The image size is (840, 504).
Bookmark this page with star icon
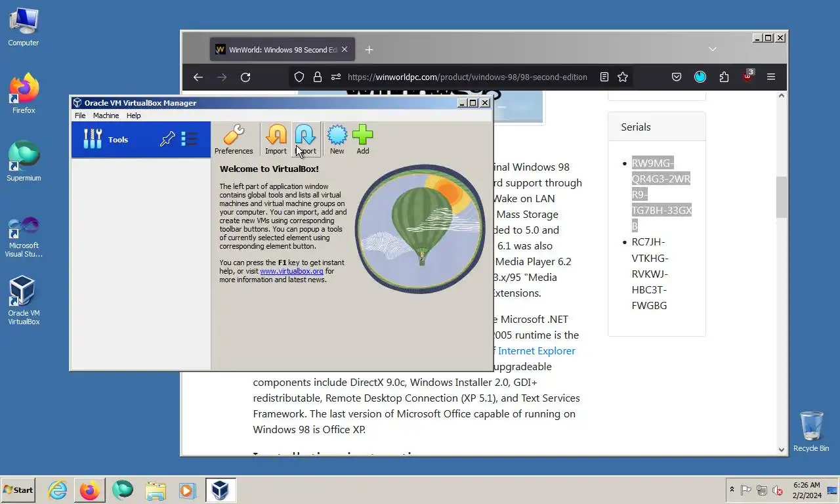pos(623,77)
